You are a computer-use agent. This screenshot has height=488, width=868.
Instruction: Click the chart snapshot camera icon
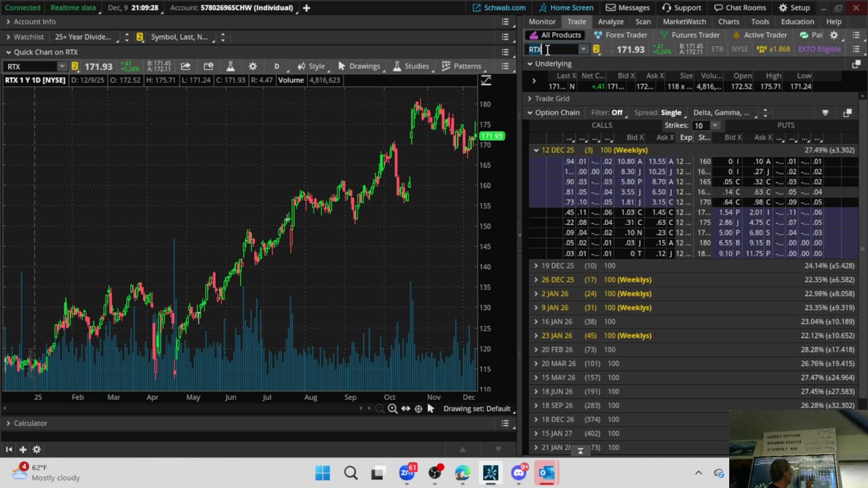208,66
